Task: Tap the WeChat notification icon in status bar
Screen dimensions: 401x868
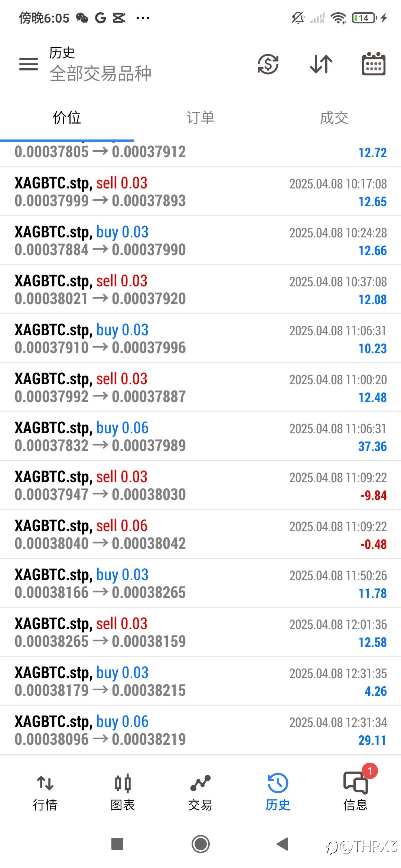Action: (82, 17)
